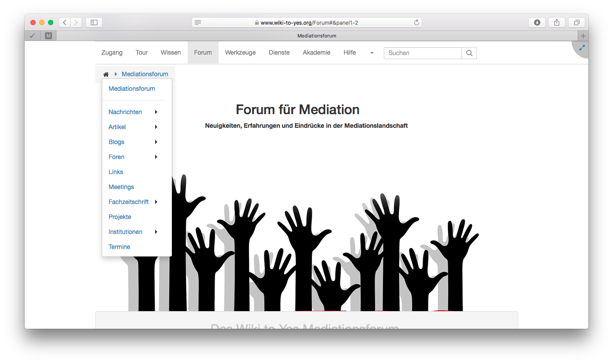This screenshot has height=364, width=613.
Task: Click the Termine menu link
Action: [119, 247]
